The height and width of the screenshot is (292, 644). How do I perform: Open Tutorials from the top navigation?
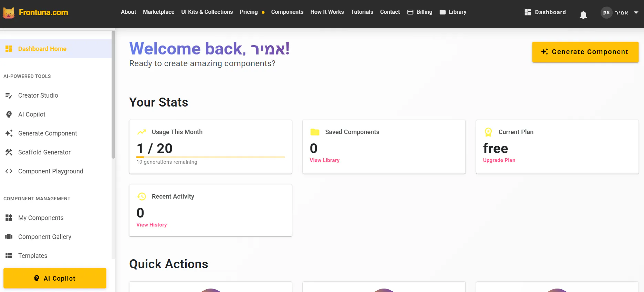pyautogui.click(x=362, y=12)
